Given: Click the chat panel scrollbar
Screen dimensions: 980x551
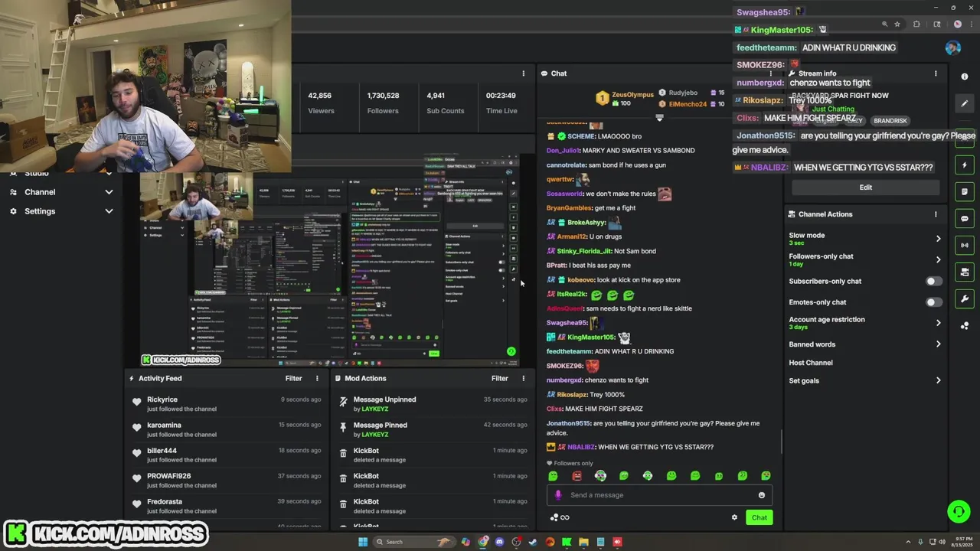Looking at the screenshot, I should pos(781,440).
